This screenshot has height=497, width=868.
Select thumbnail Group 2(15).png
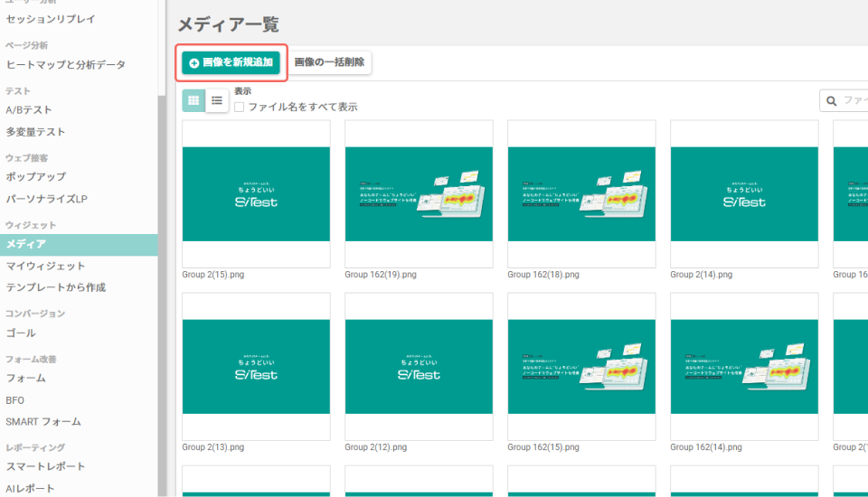[256, 193]
